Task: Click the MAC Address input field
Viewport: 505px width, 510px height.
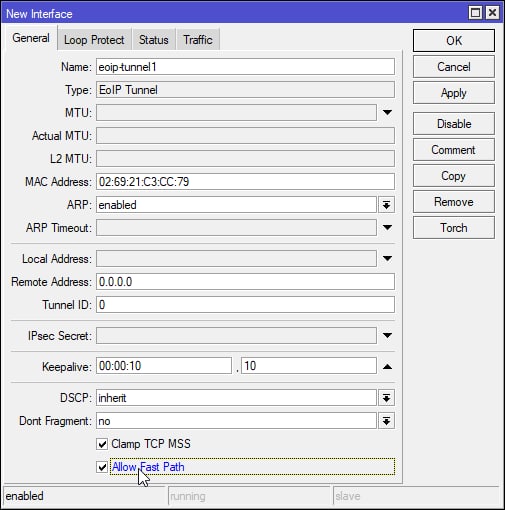Action: pos(245,182)
